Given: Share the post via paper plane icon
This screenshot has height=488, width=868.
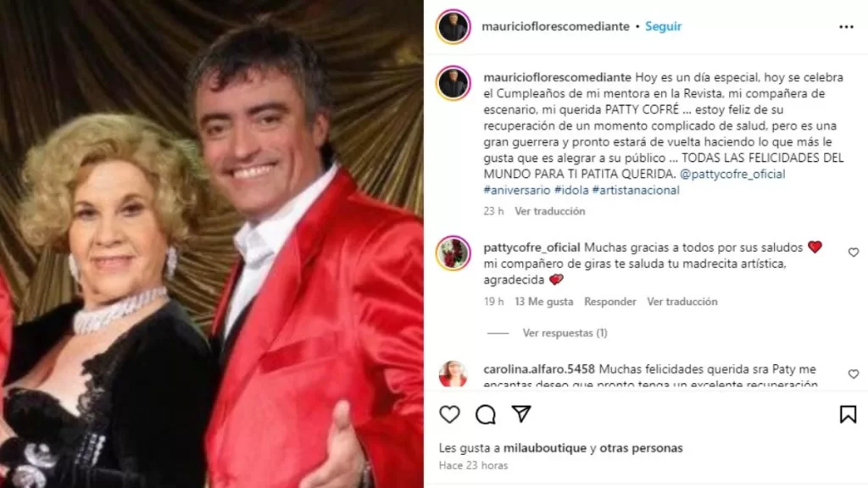Looking at the screenshot, I should [521, 413].
